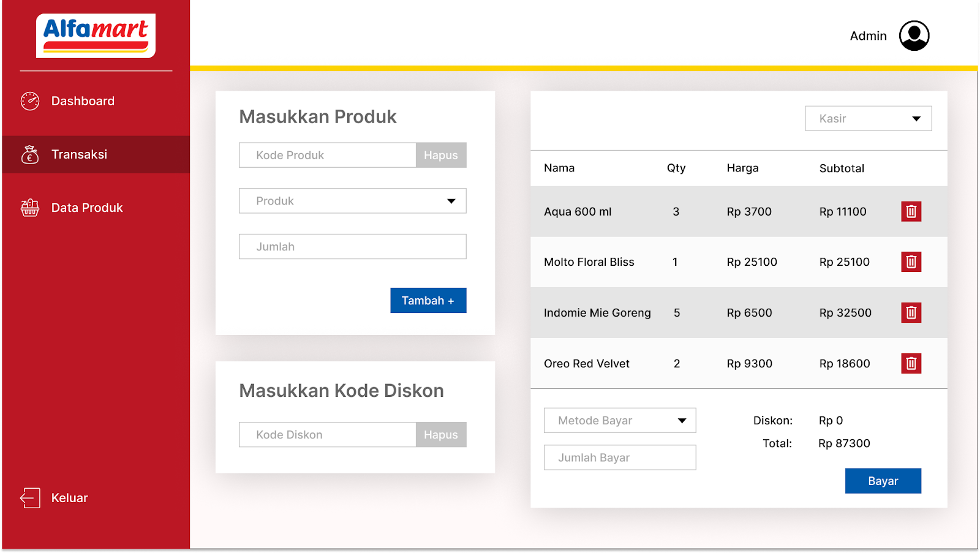Delete the Molto Floral Bliss row
Viewport: 980px width, 553px height.
pyautogui.click(x=911, y=261)
